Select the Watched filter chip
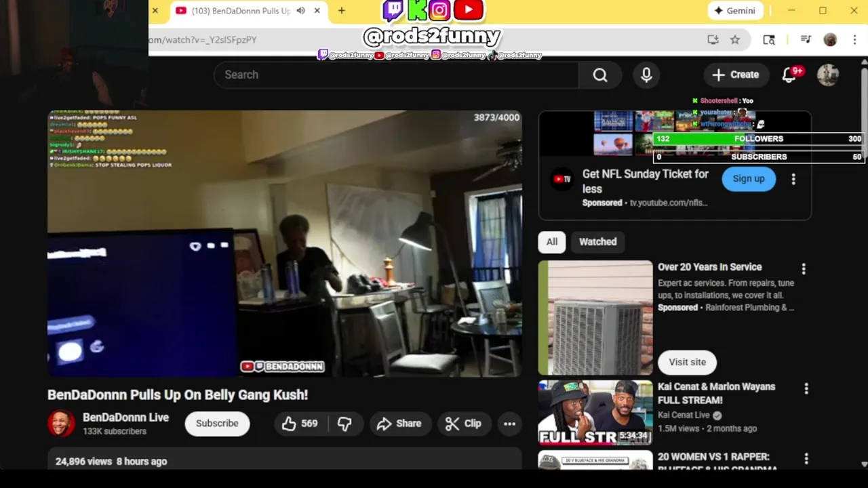The image size is (868, 488). tap(598, 242)
